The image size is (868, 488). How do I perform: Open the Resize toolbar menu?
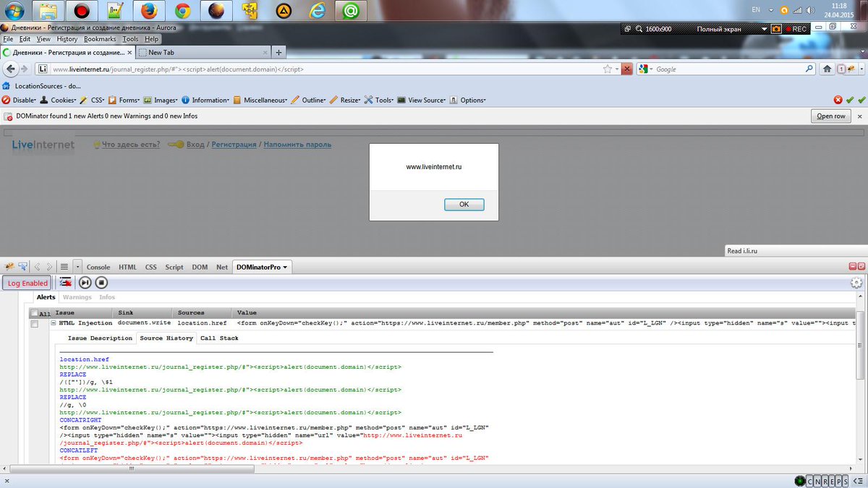346,100
